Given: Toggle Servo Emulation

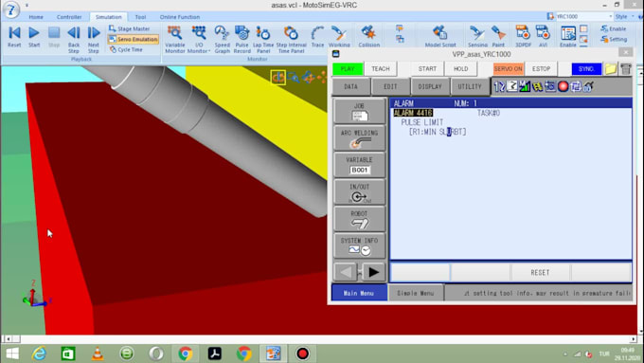Looking at the screenshot, I should click(x=134, y=39).
